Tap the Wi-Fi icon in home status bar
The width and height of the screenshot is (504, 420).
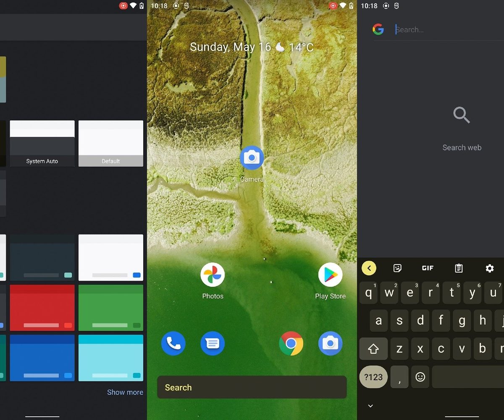point(343,6)
